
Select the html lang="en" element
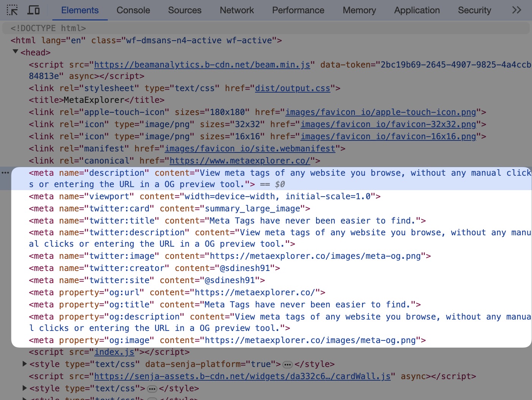tap(146, 41)
